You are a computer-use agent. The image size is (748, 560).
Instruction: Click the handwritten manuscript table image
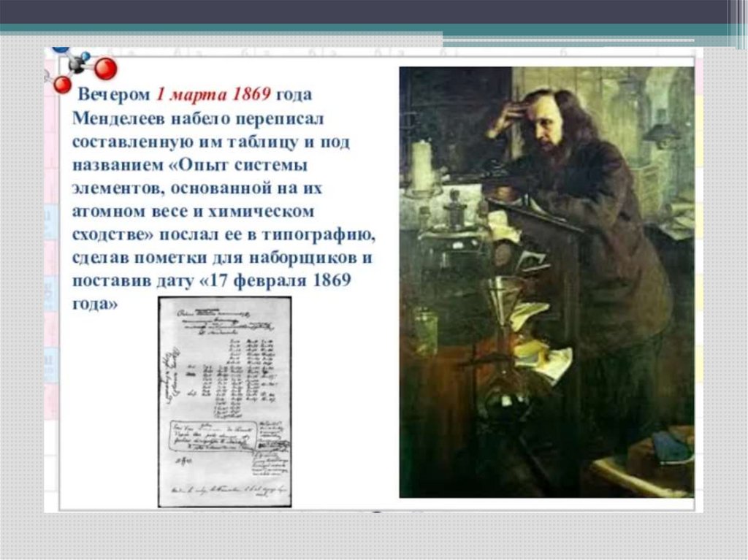(225, 402)
